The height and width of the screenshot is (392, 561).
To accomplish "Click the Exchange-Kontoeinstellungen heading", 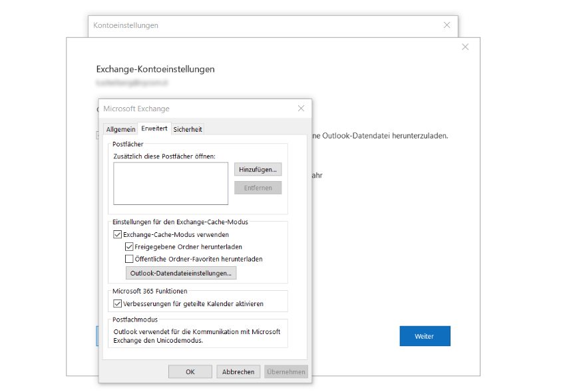I will pos(155,69).
